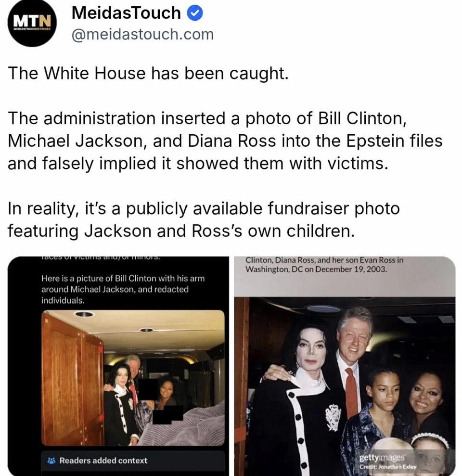Open the MeidasTouch display name link
462x476 pixels.
(126, 13)
